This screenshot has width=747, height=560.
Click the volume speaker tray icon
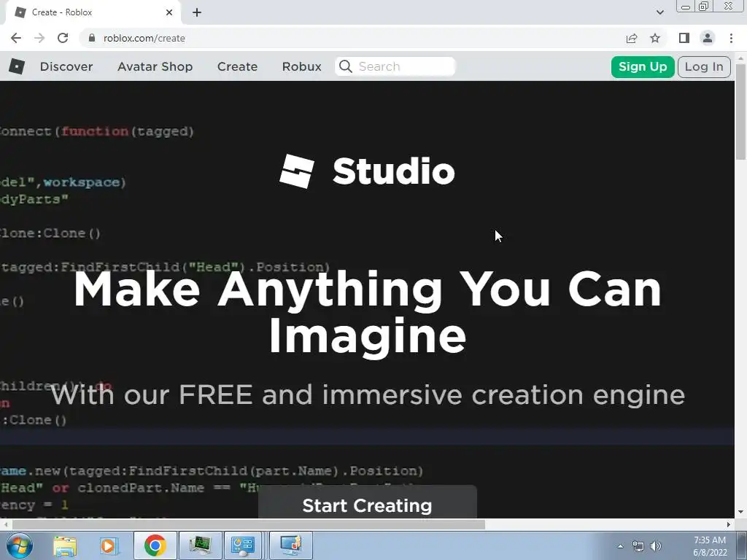click(x=656, y=546)
